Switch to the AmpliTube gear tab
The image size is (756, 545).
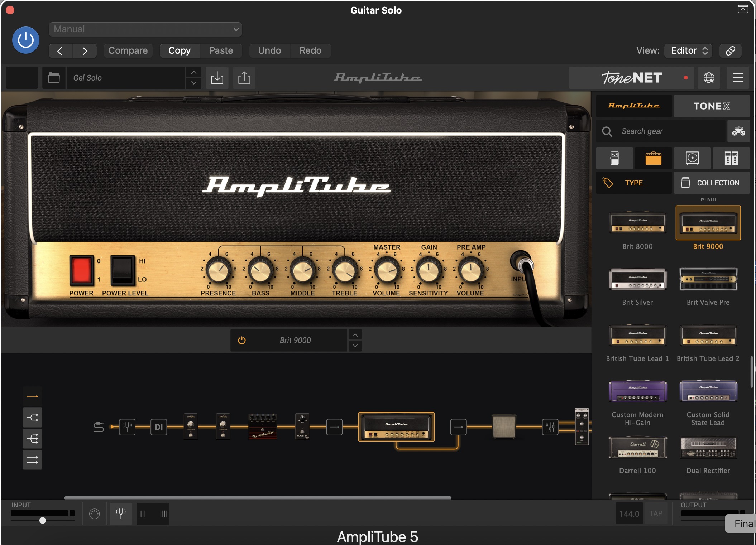click(634, 106)
